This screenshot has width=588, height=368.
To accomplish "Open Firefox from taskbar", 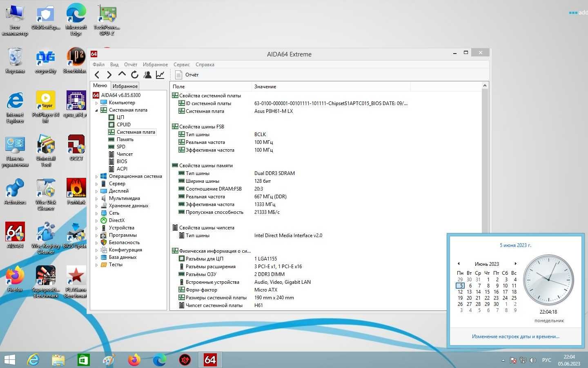I will coord(134,360).
